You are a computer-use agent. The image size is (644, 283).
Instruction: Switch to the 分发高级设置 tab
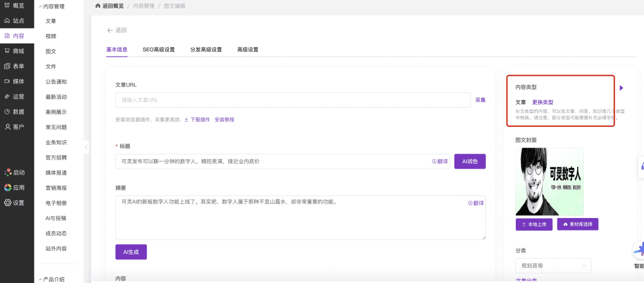[x=206, y=49]
